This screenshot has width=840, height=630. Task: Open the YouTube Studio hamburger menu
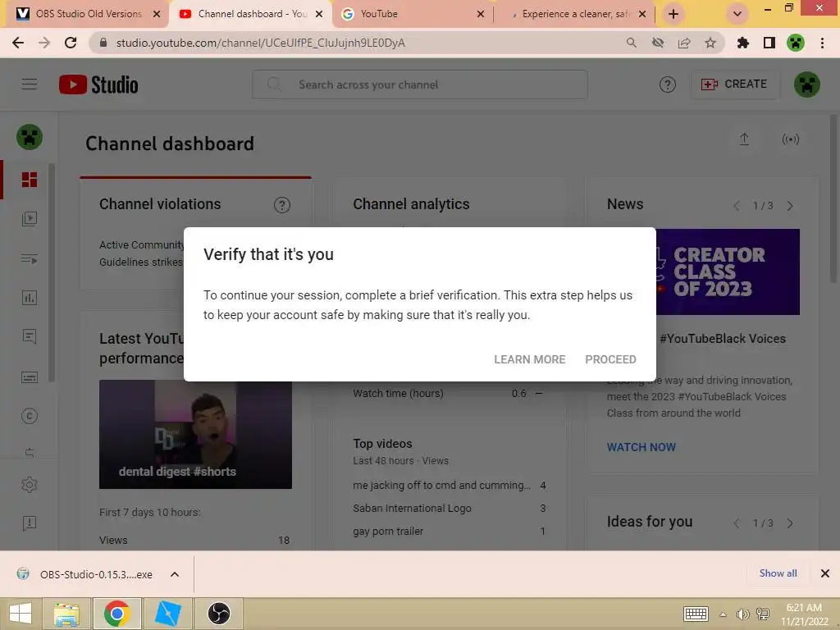30,84
